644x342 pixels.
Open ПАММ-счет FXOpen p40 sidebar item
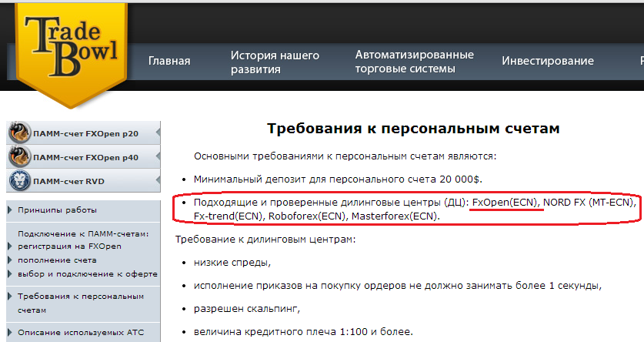(83, 157)
